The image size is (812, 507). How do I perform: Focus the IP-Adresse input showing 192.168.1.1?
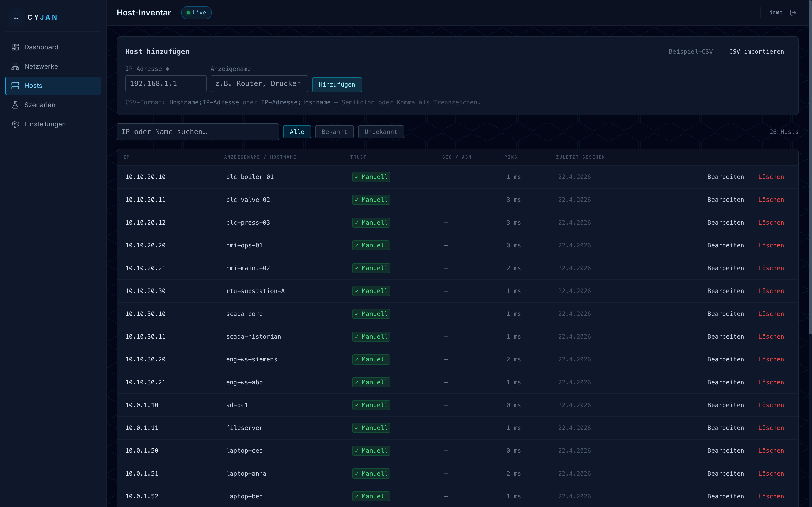[x=166, y=83]
